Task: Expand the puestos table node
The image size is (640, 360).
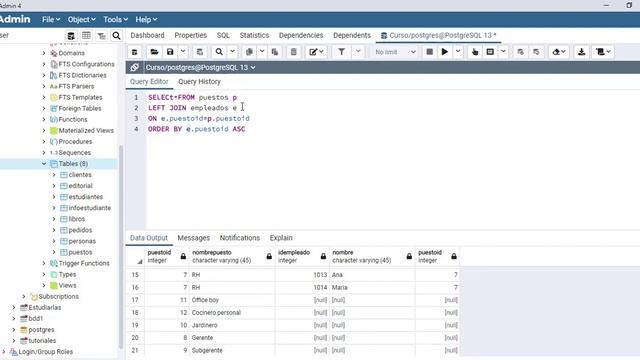Action: tap(54, 252)
